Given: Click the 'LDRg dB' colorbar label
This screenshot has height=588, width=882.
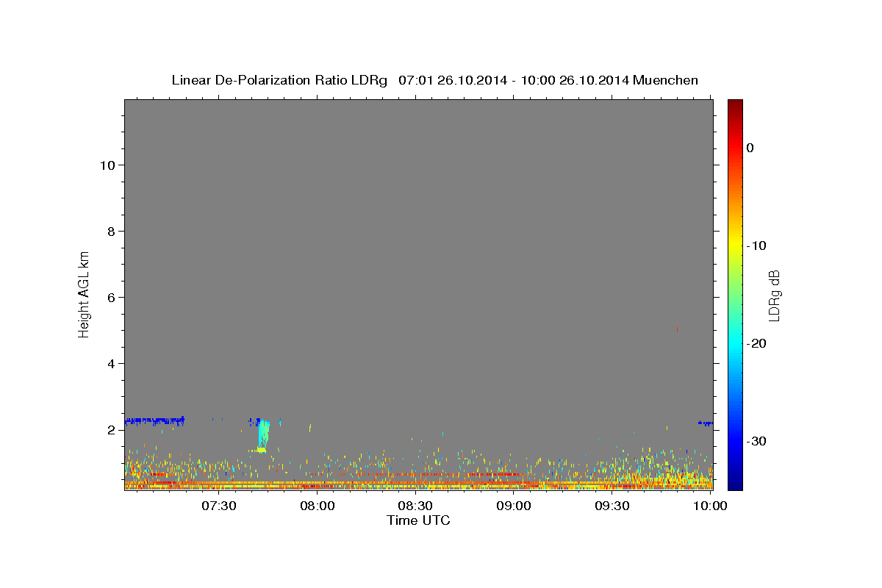Looking at the screenshot, I should (x=774, y=295).
